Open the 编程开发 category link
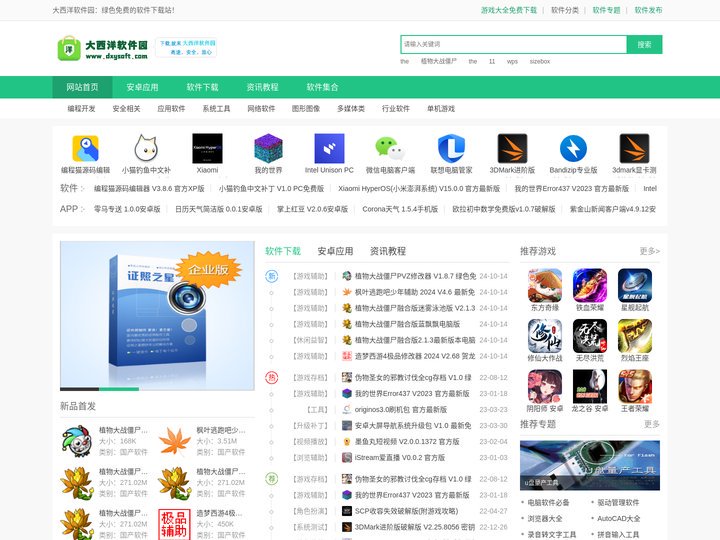The width and height of the screenshot is (720, 540). point(81,109)
